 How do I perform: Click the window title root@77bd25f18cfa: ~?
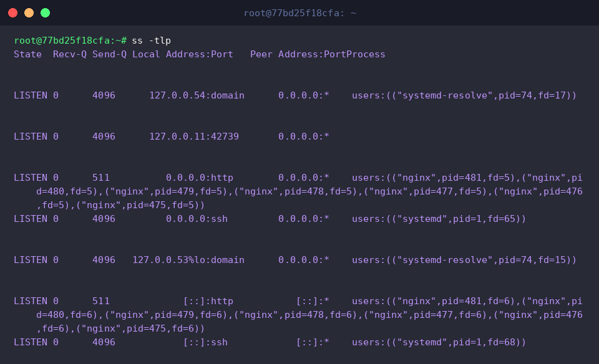[300, 13]
